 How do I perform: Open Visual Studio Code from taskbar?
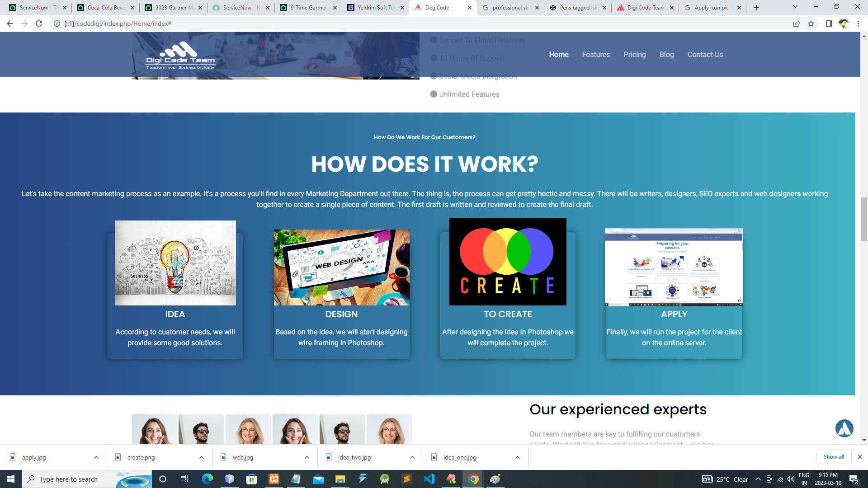tap(429, 479)
